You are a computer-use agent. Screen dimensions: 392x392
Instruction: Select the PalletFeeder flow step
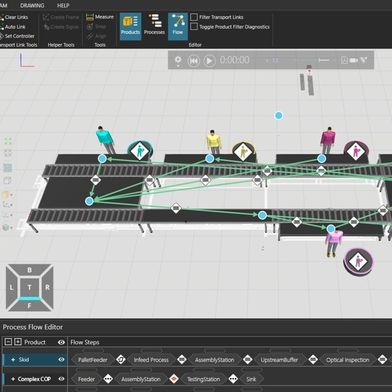click(92, 360)
